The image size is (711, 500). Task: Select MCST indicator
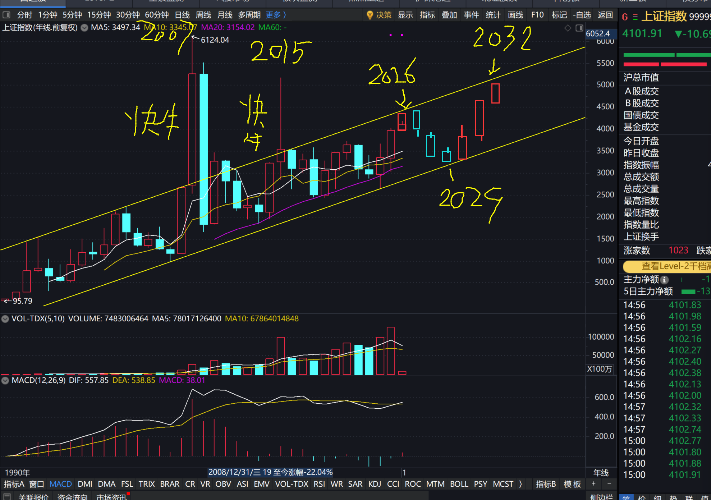coord(503,484)
